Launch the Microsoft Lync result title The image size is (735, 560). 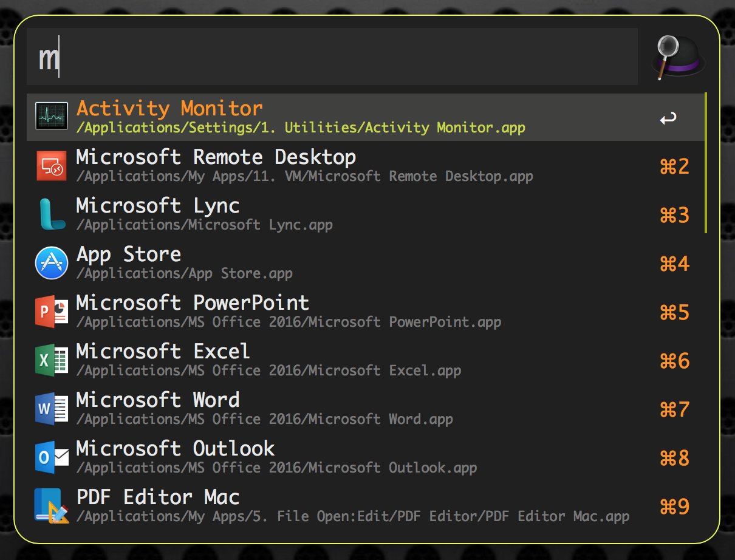[x=158, y=206]
